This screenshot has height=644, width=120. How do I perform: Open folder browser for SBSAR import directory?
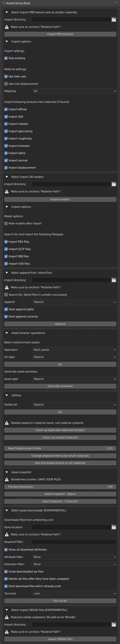click(x=114, y=624)
